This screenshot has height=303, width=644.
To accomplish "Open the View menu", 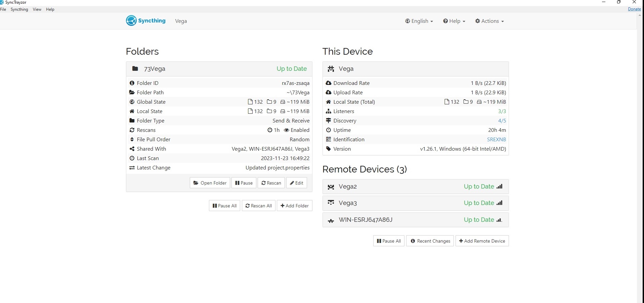I will tap(37, 9).
